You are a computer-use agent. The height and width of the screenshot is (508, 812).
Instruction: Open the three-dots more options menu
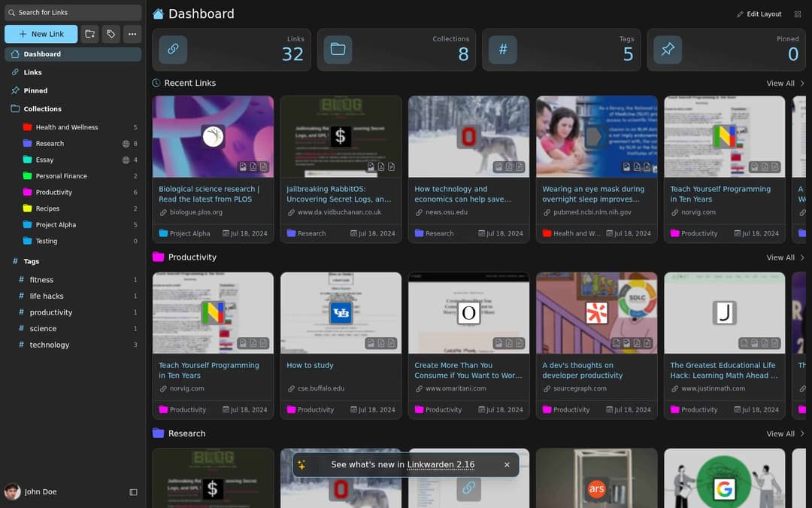[132, 34]
